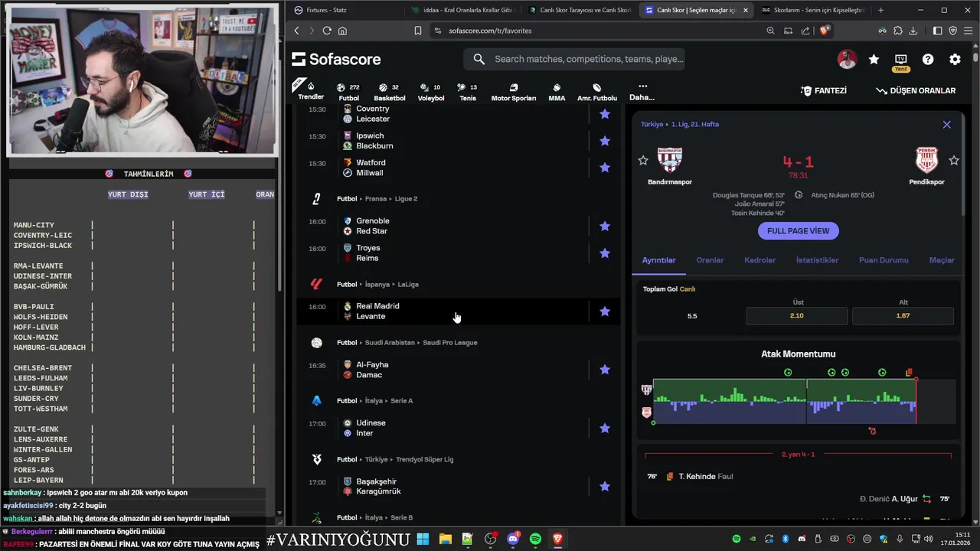Open the DÜŞEN ORANLAR link

point(916,90)
